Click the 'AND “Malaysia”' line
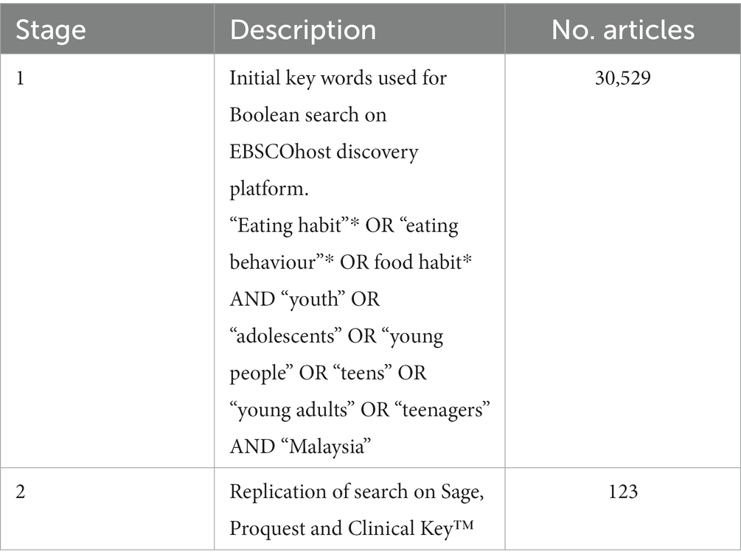Viewport: 741px width, 560px height. coord(300,447)
